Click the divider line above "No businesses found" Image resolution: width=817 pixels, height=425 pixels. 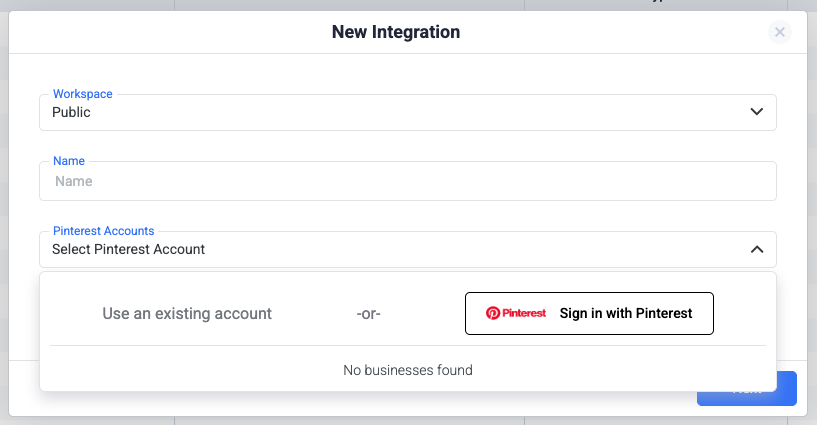[407, 346]
